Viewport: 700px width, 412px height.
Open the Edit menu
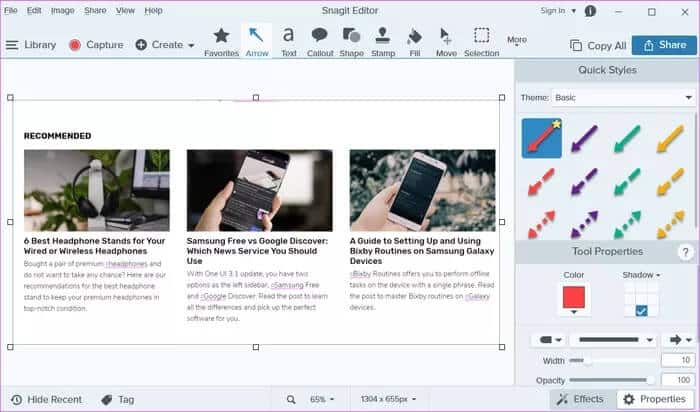tap(34, 10)
